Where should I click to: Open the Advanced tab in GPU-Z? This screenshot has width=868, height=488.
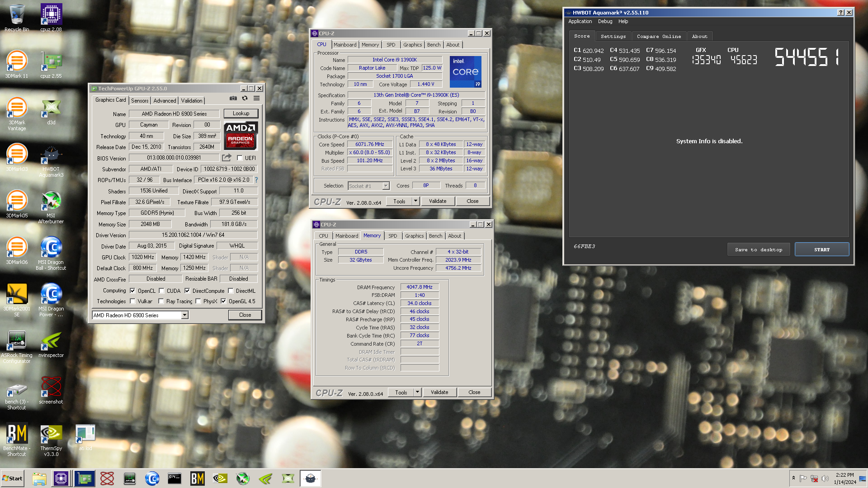click(x=165, y=101)
